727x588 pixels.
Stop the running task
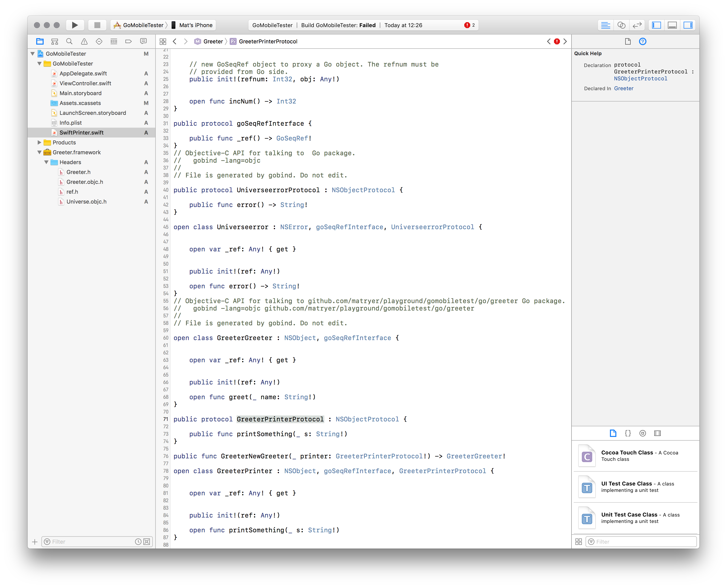[97, 25]
